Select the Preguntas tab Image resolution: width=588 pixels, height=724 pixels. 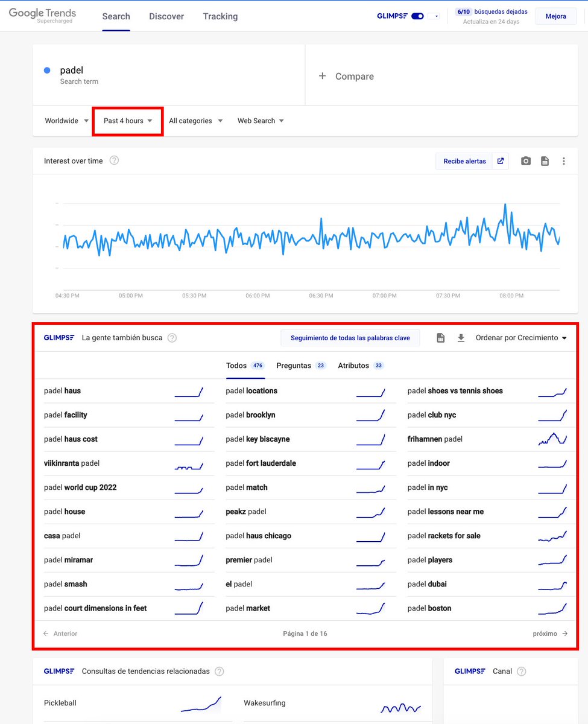[x=302, y=366]
